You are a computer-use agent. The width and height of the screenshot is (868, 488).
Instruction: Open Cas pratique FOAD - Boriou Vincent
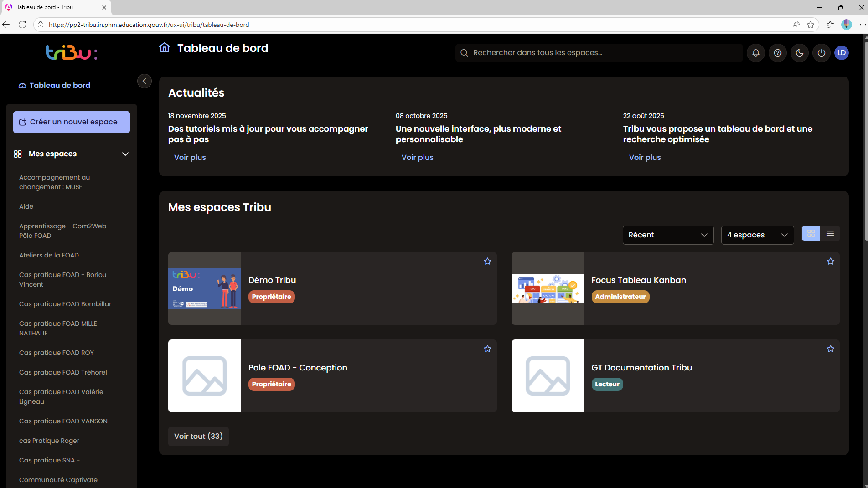pyautogui.click(x=63, y=280)
